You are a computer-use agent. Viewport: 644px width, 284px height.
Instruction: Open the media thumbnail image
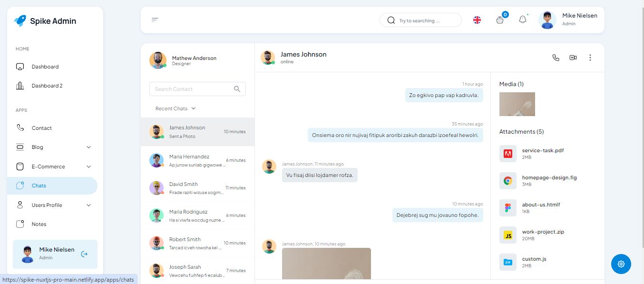tap(517, 104)
